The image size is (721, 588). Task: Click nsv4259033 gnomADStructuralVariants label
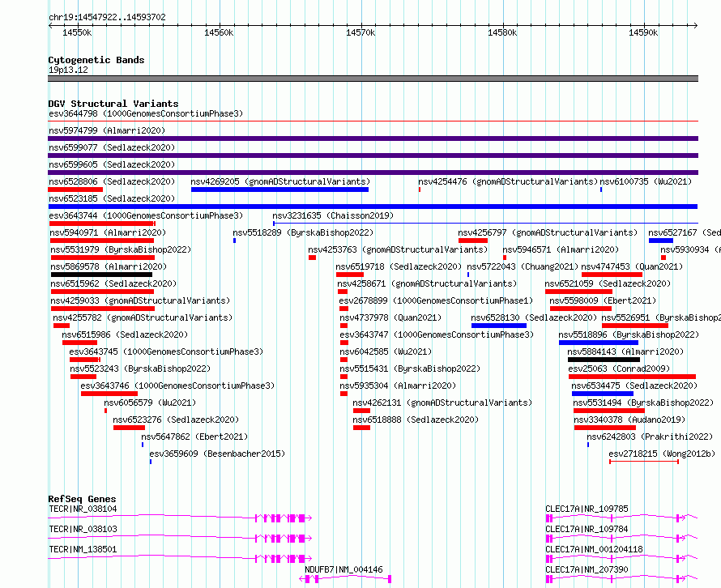click(140, 300)
